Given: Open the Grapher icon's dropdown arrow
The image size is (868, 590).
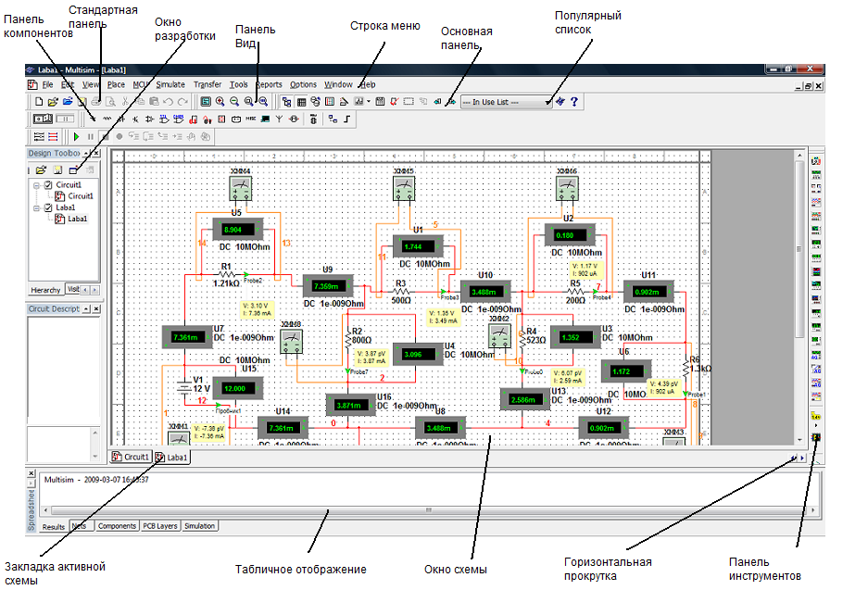Looking at the screenshot, I should point(369,102).
